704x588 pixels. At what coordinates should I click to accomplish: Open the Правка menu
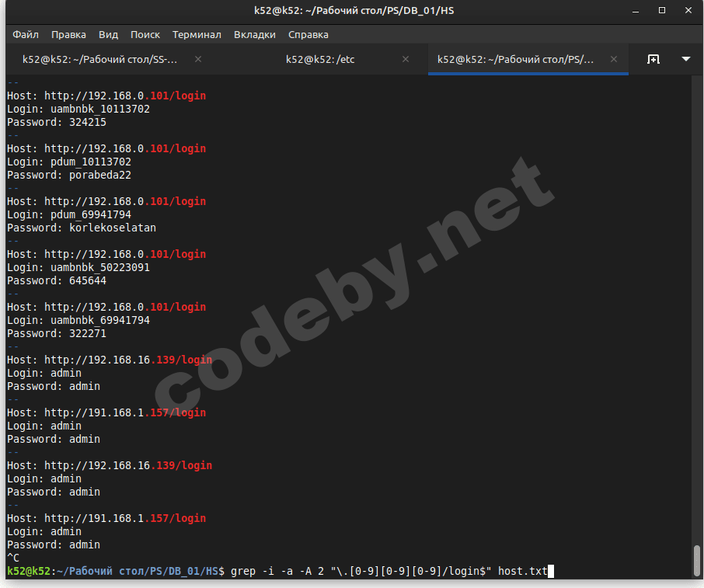point(68,34)
